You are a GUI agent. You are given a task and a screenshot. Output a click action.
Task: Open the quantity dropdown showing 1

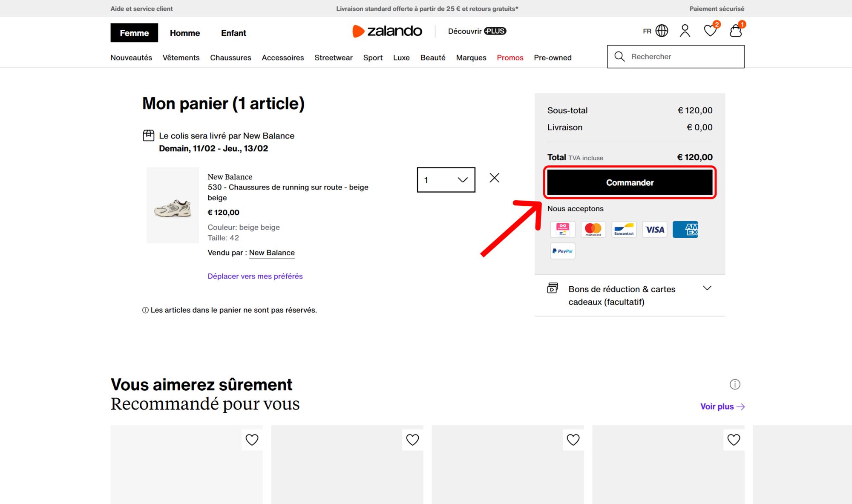point(446,180)
